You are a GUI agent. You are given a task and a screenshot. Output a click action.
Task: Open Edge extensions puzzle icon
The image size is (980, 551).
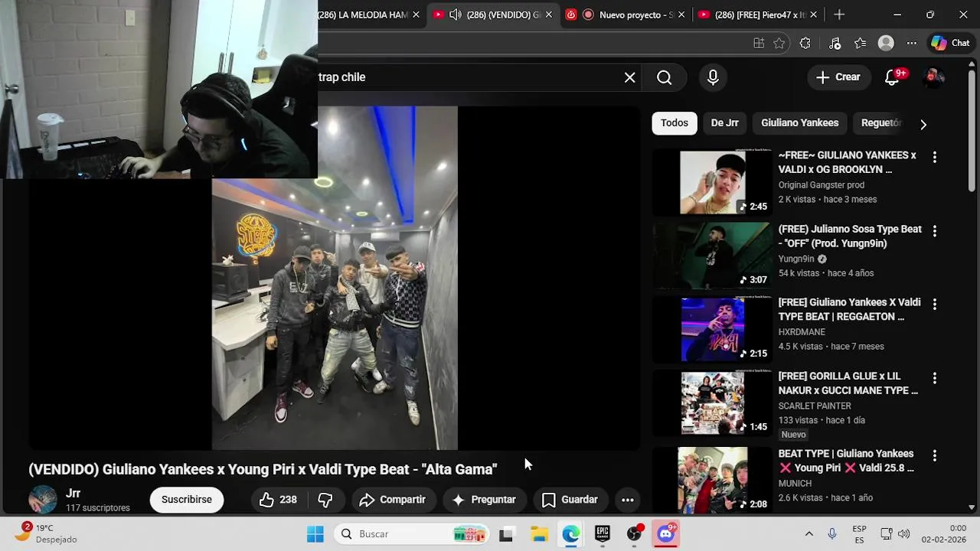(805, 44)
